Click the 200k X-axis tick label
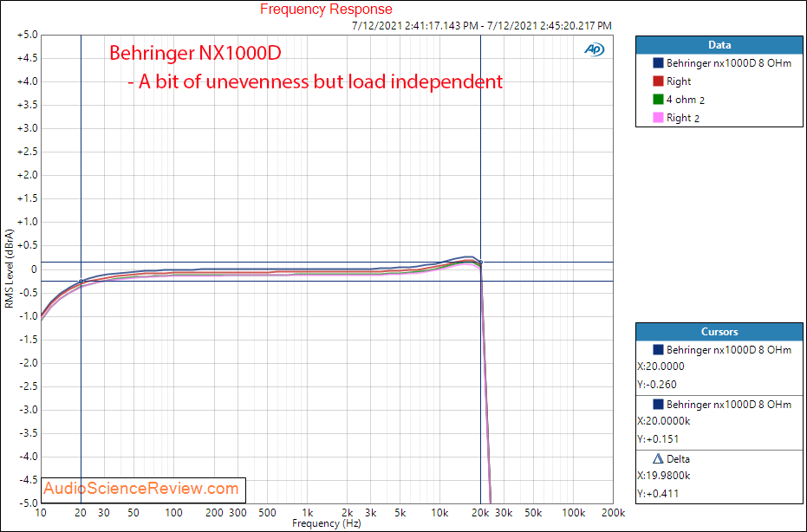The width and height of the screenshot is (807, 532). [613, 513]
